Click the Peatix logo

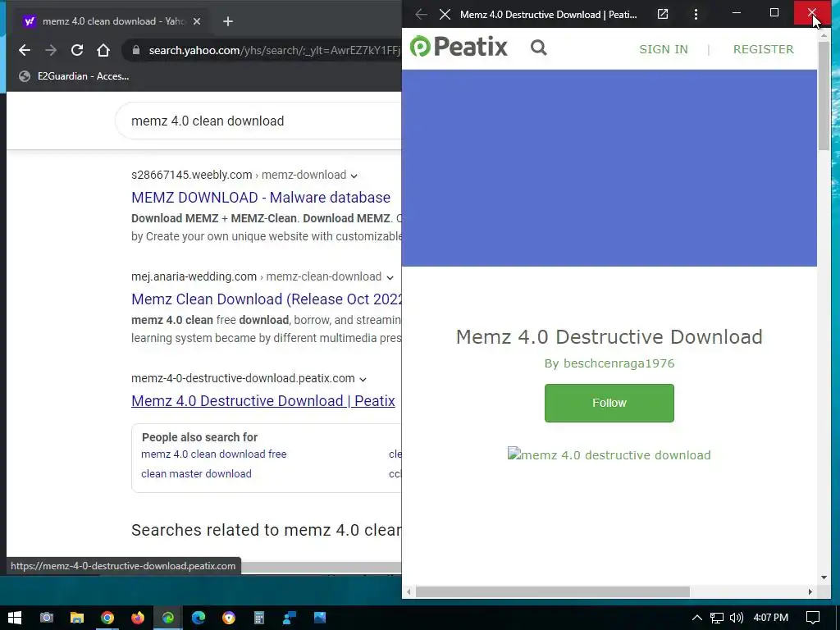pos(459,47)
